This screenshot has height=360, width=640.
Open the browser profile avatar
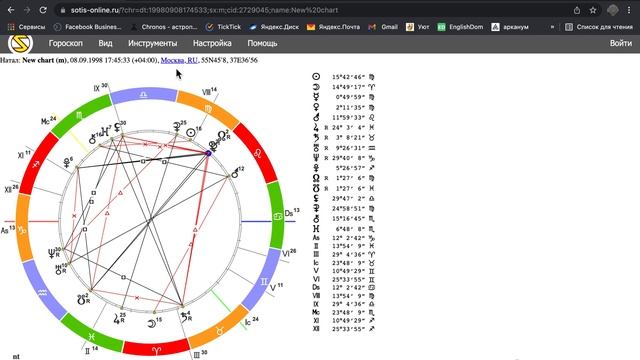(613, 10)
